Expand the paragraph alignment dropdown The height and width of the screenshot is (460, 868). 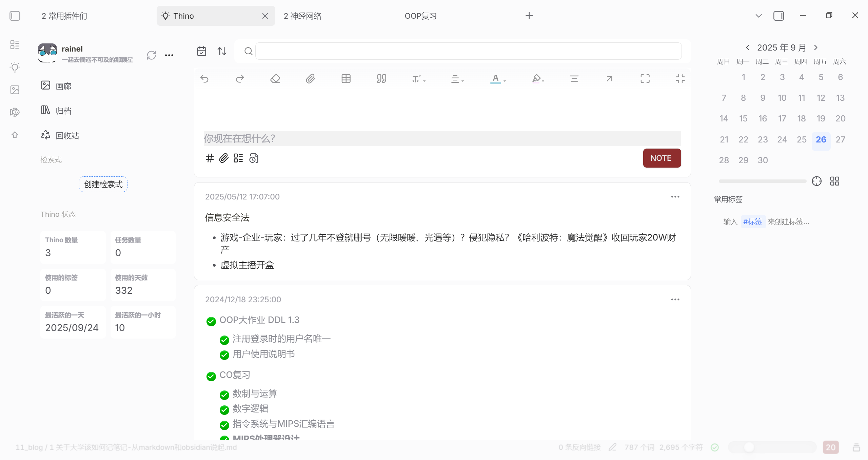tap(462, 81)
